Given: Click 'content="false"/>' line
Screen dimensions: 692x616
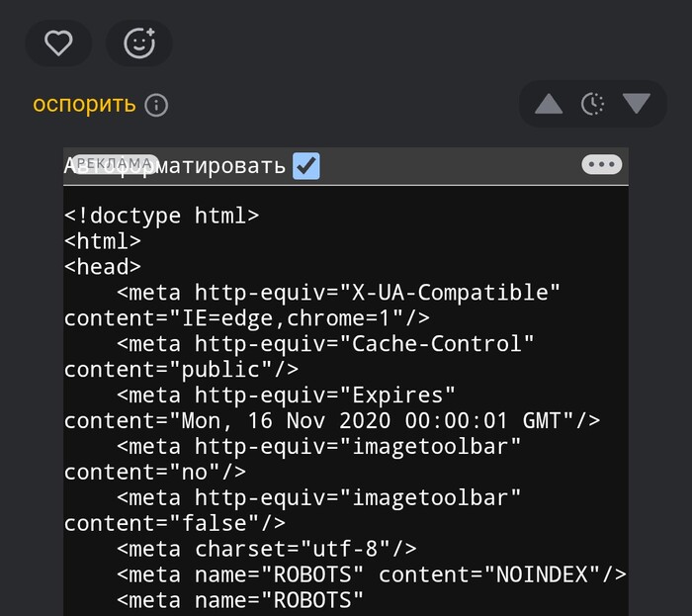Looking at the screenshot, I should [175, 523].
